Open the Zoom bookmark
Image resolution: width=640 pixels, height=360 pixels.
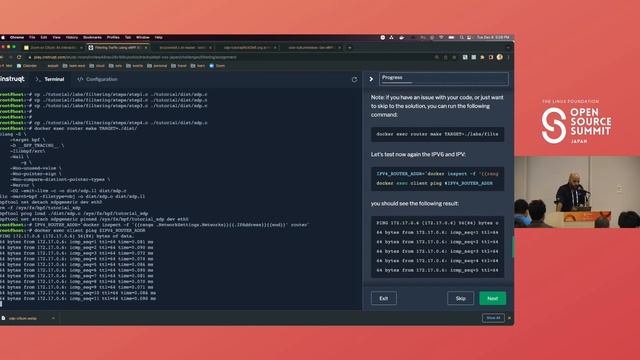218,66
